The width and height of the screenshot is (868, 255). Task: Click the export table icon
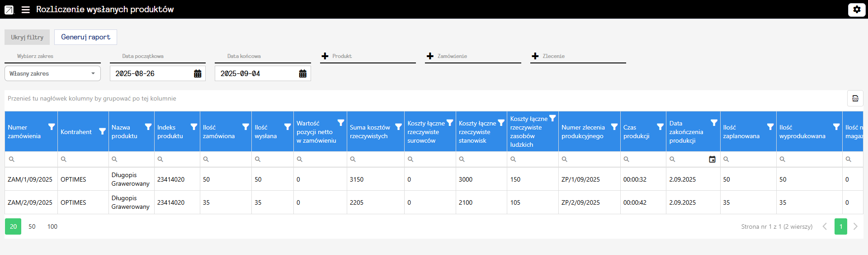point(855,98)
